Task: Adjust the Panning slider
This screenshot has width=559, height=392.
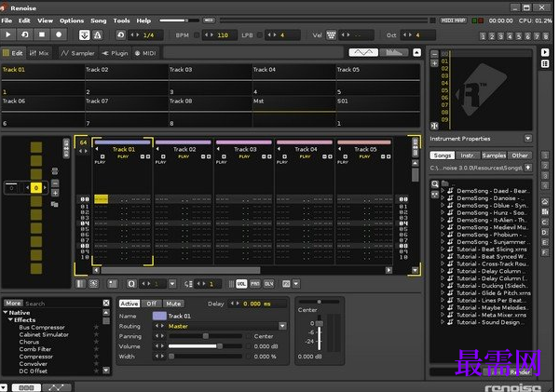Action: (x=206, y=336)
